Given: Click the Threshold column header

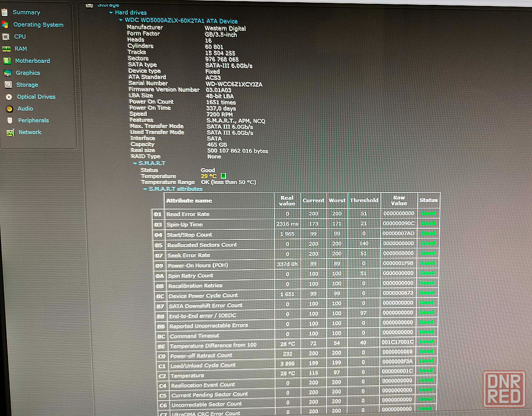Looking at the screenshot, I should tap(364, 201).
